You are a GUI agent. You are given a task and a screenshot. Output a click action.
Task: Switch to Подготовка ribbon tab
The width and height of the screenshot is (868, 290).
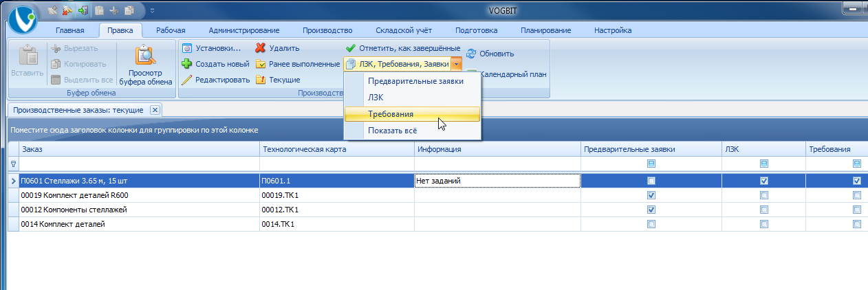pos(477,30)
